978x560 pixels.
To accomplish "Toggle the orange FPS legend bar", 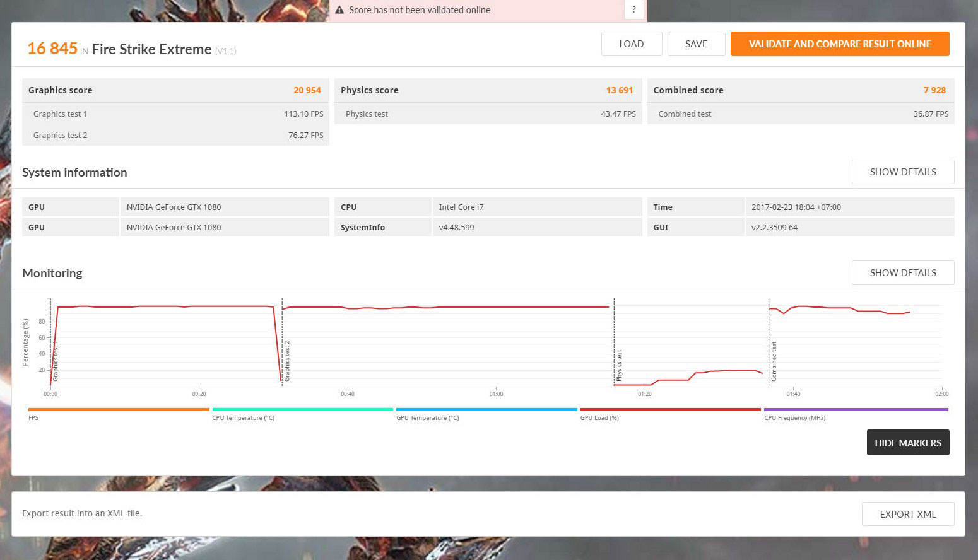I will tap(119, 410).
